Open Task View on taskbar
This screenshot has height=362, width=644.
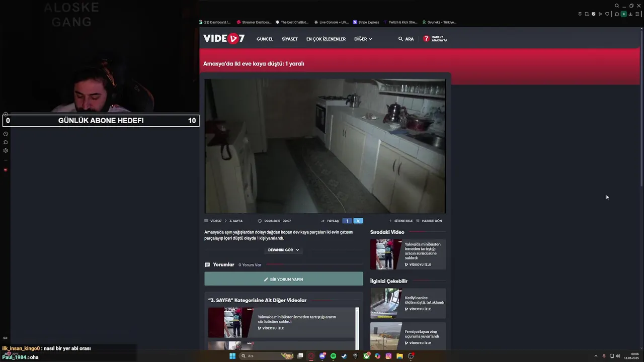coord(300,356)
